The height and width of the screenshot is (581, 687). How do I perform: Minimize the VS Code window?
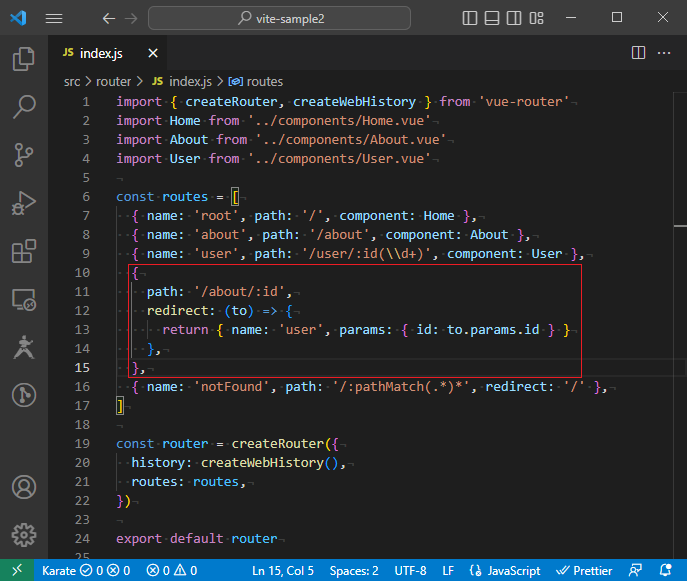[571, 18]
